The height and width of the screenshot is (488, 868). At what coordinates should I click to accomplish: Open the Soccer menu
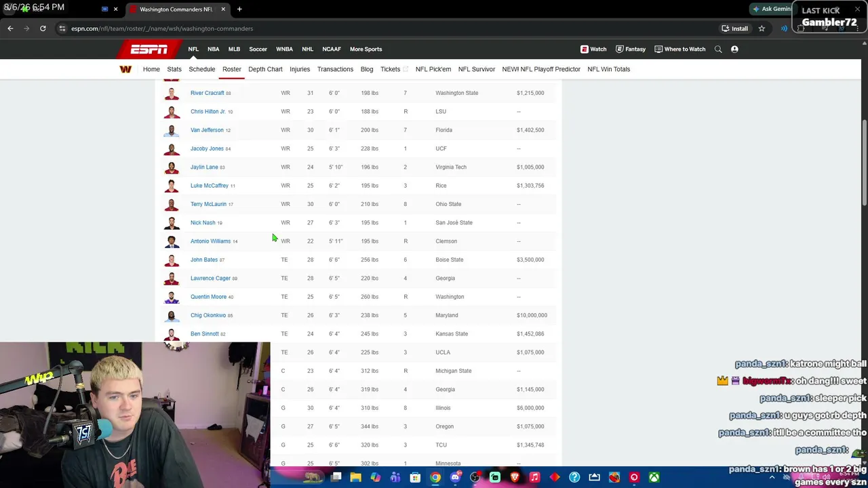coord(258,49)
